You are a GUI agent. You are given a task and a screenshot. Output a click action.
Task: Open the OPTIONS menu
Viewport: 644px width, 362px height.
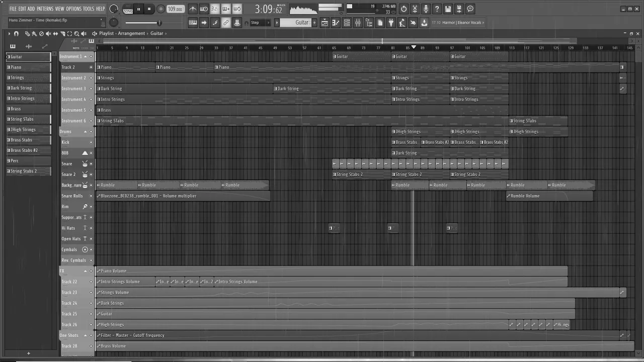point(73,9)
